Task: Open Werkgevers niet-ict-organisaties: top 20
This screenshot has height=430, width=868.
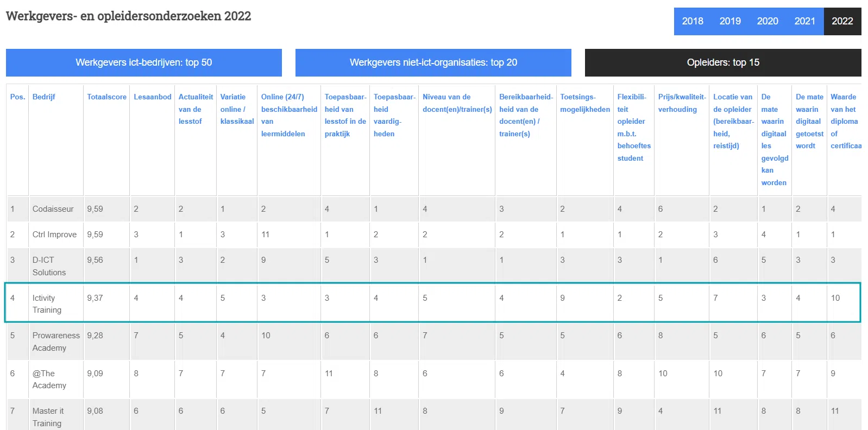Action: (x=433, y=62)
